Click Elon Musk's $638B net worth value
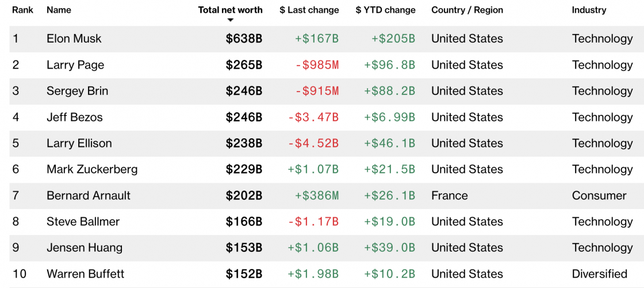This screenshot has width=644, height=288. [244, 39]
